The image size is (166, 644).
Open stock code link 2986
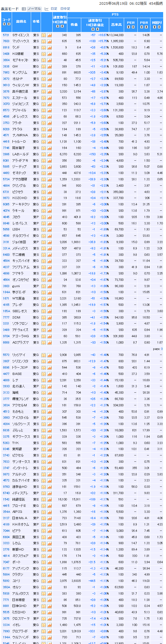coord(6,154)
